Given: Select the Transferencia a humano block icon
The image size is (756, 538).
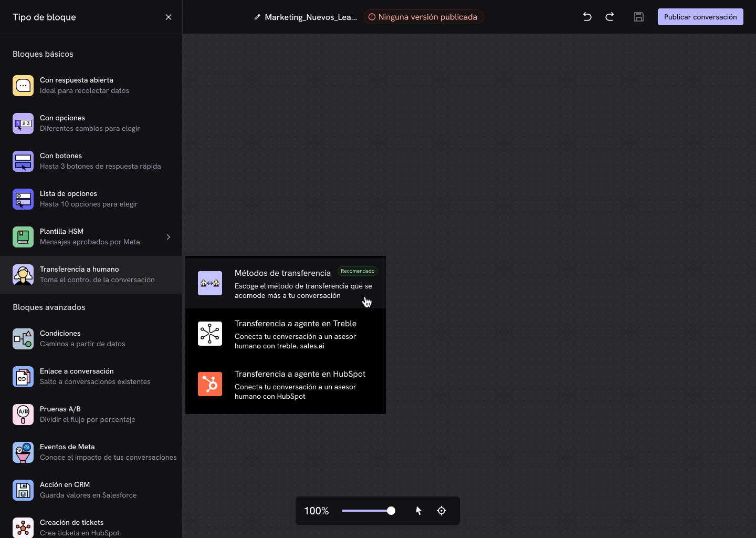Looking at the screenshot, I should (x=23, y=275).
